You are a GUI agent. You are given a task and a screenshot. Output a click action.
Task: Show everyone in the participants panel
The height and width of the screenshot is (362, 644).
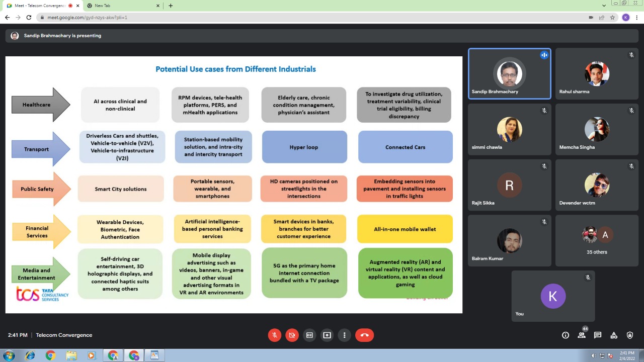(582, 335)
